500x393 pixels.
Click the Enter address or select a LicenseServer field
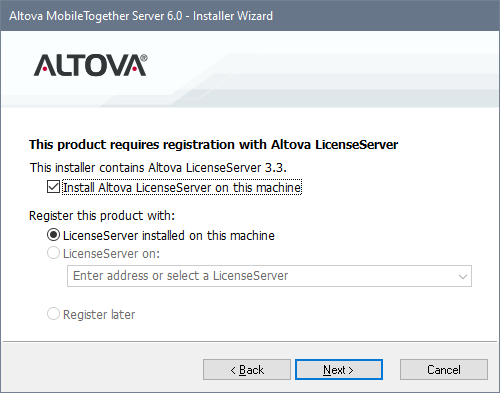tap(269, 276)
